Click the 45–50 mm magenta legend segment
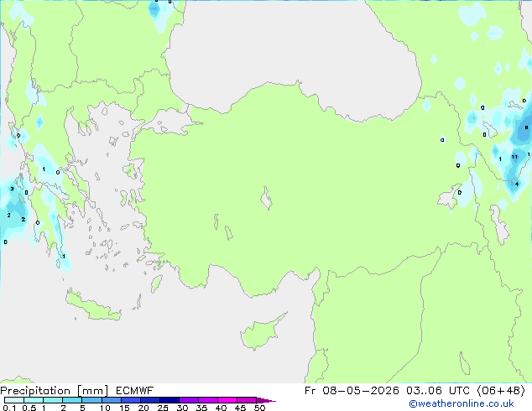The height and width of the screenshot is (411, 532). [247, 400]
